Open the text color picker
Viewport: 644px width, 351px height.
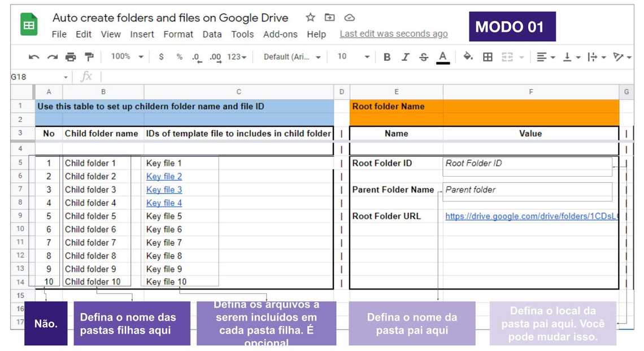[442, 58]
